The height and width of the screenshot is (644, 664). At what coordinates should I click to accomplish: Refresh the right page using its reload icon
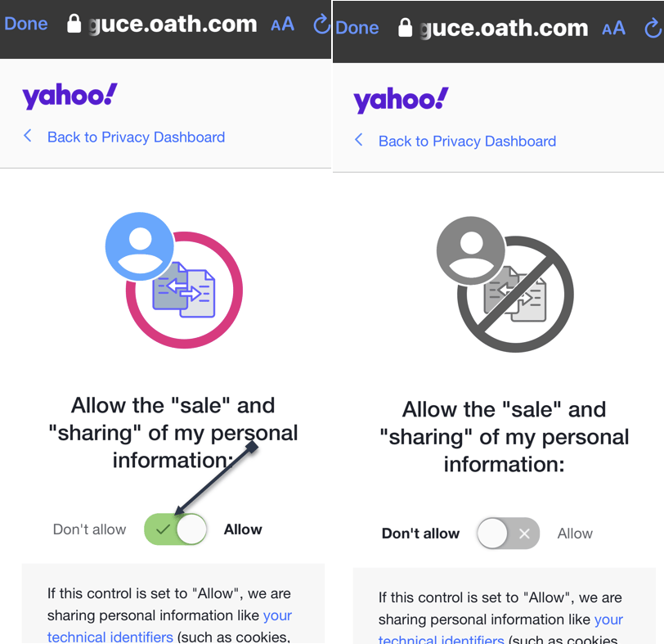coord(654,27)
